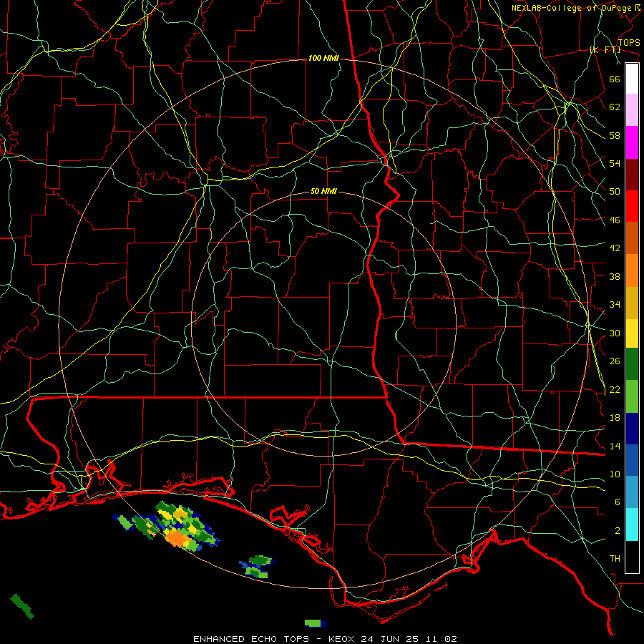
Task: Click the 66 legend value
Action: tap(615, 79)
